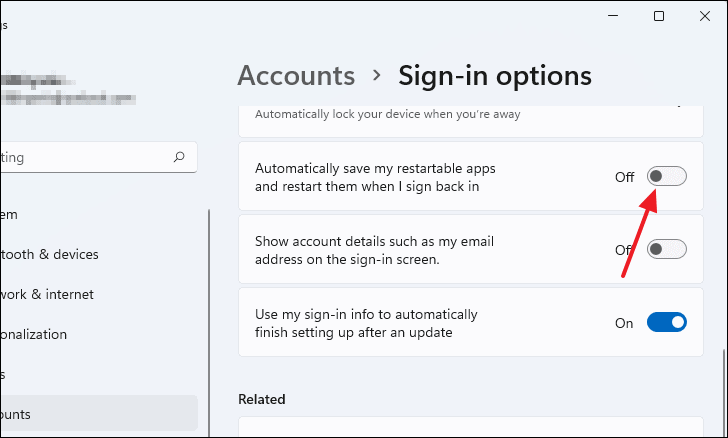Enable the restartable apps toggle
728x438 pixels.
tap(667, 176)
